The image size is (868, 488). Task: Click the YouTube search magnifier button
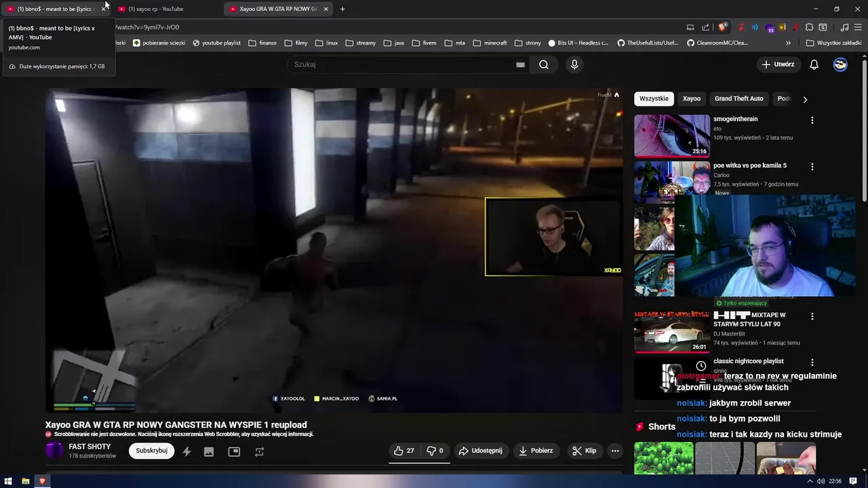click(544, 64)
